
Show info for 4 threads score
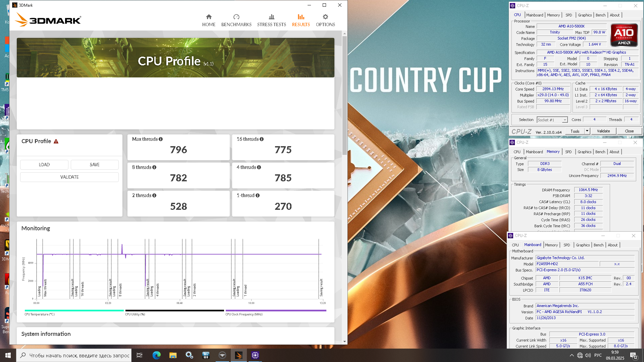click(x=259, y=167)
